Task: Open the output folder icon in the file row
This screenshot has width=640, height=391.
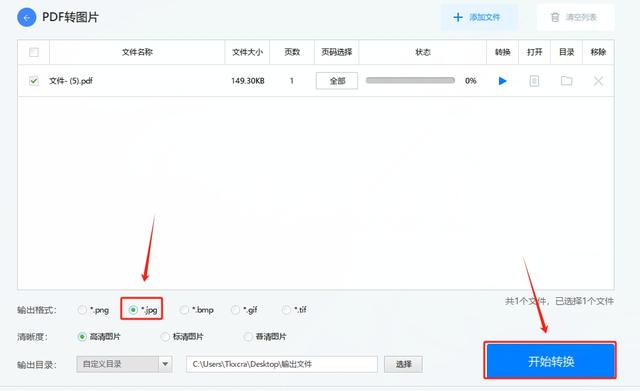Action: click(566, 81)
